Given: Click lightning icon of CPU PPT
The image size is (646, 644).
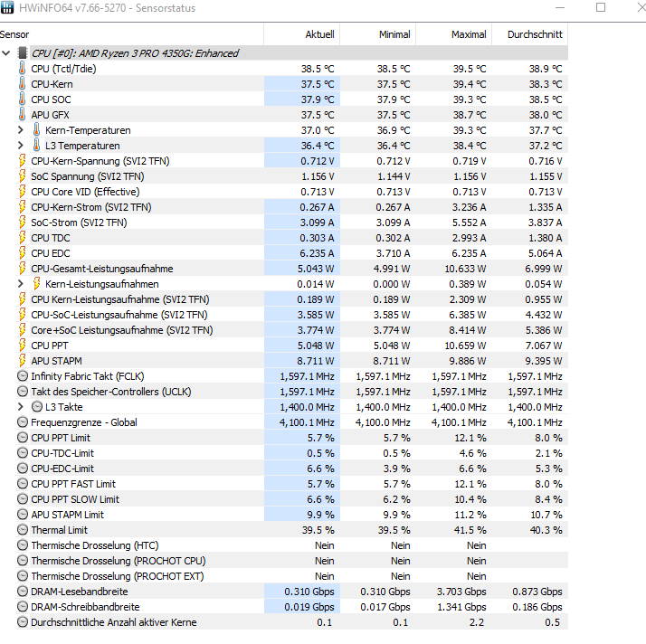Looking at the screenshot, I should [x=23, y=345].
